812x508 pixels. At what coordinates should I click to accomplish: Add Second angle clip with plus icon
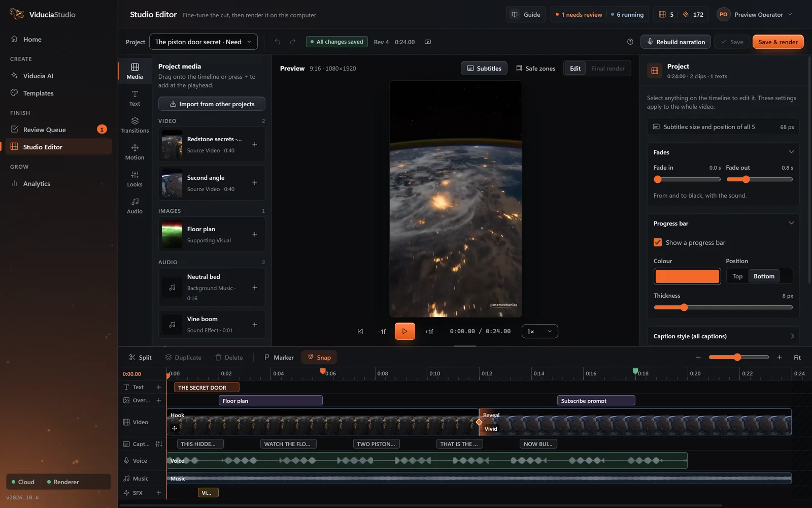pos(255,183)
